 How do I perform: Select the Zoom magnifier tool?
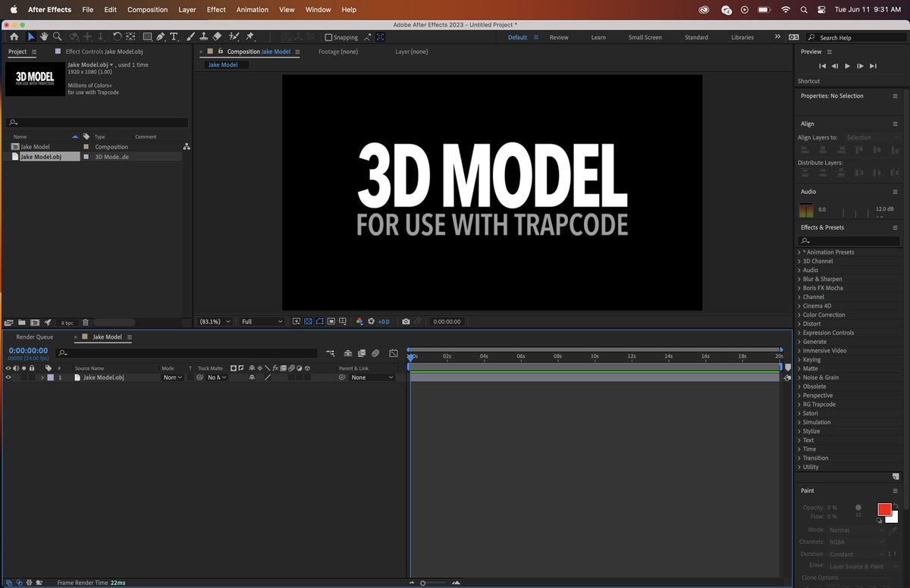click(x=57, y=36)
